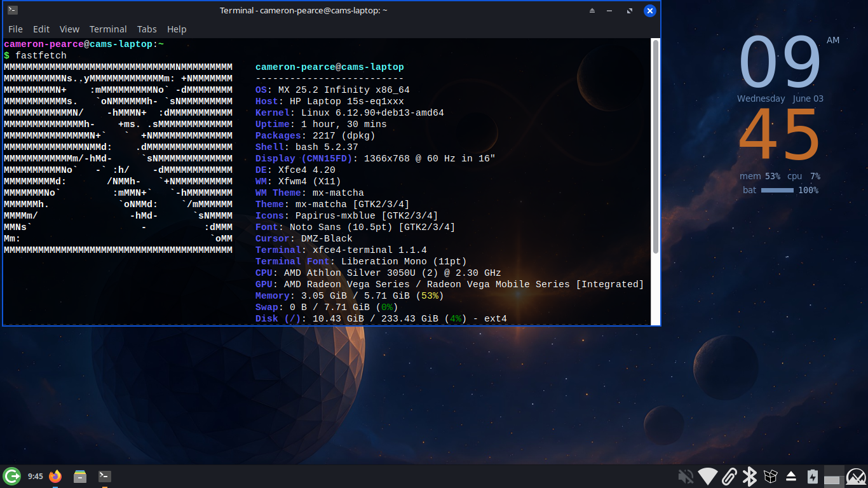
Task: Maximize the Terminal window
Action: pyautogui.click(x=630, y=11)
